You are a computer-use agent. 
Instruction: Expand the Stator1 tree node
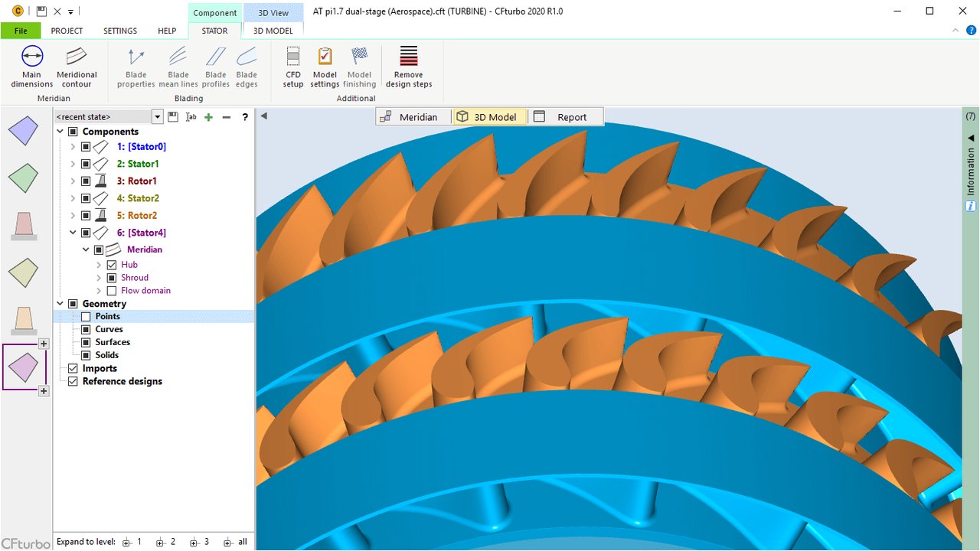(x=73, y=164)
